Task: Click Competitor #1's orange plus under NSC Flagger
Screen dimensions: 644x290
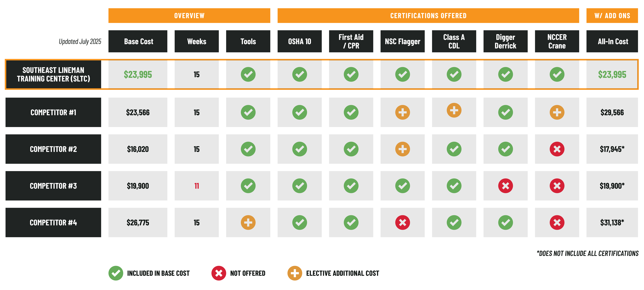Action: 402,112
